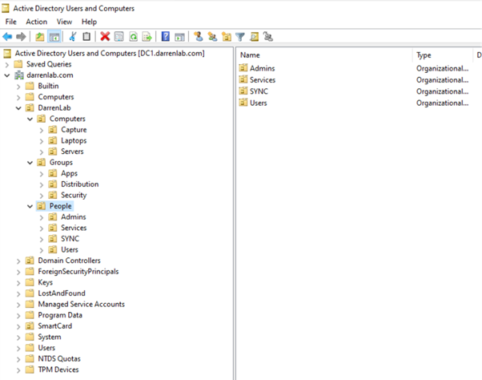Collapse the DarrenLab OU
The height and width of the screenshot is (380, 482).
18,108
